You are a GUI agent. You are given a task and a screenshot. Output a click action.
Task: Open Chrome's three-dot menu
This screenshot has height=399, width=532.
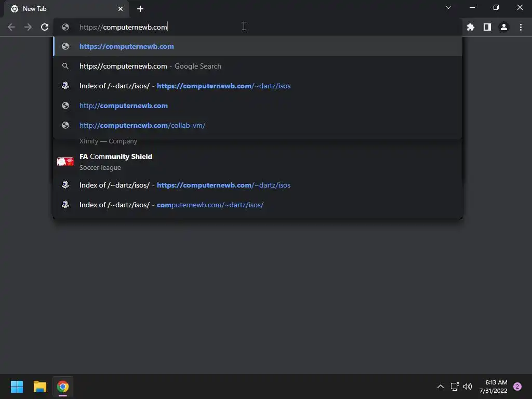[521, 27]
